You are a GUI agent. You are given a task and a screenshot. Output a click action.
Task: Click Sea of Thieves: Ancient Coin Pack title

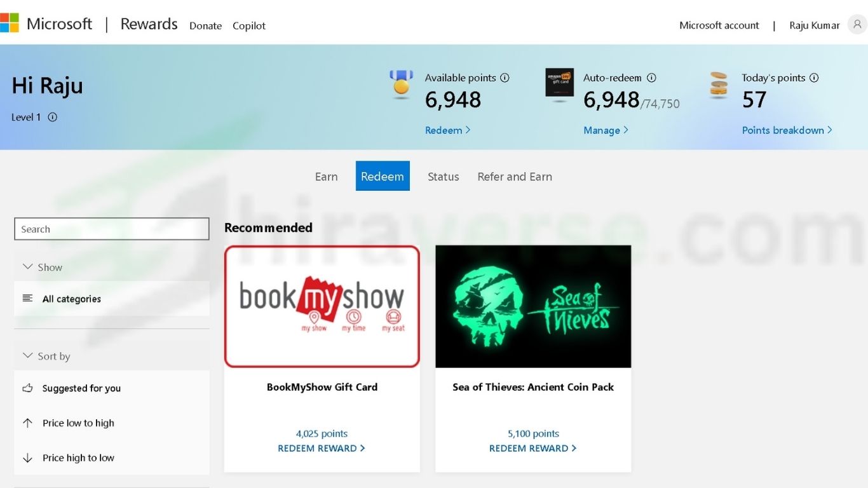click(x=533, y=387)
